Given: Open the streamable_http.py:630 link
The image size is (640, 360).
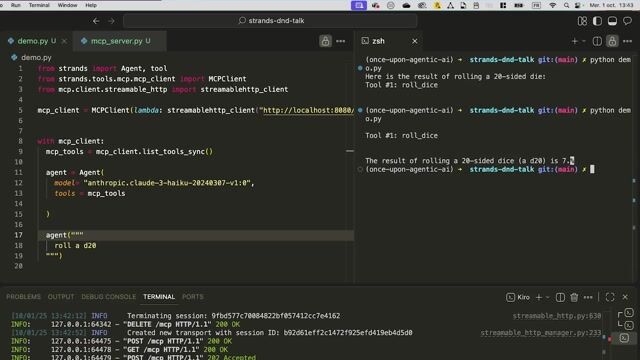Looking at the screenshot, I should tap(557, 316).
